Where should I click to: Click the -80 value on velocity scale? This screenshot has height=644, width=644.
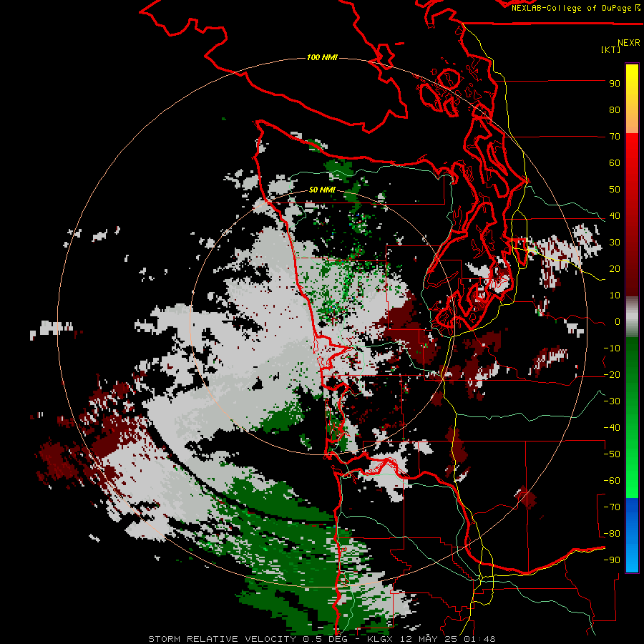(x=612, y=534)
